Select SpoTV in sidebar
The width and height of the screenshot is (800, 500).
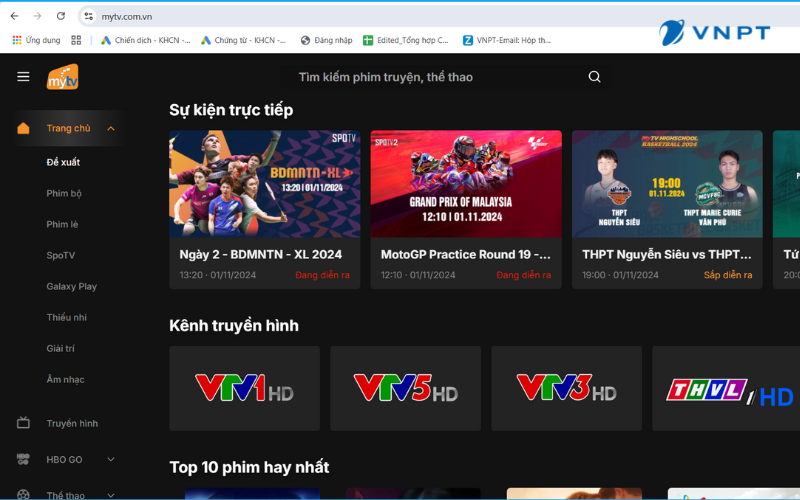(61, 256)
